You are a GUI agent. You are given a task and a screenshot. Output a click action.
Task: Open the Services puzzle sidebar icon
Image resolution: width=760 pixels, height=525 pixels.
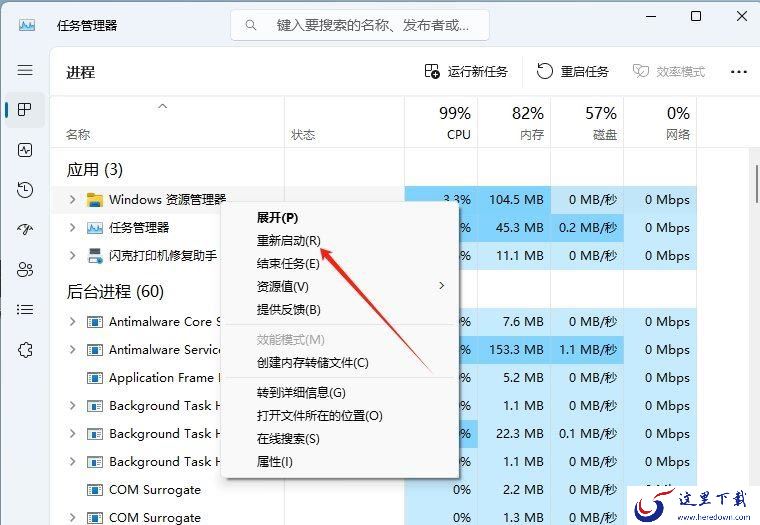coord(25,350)
